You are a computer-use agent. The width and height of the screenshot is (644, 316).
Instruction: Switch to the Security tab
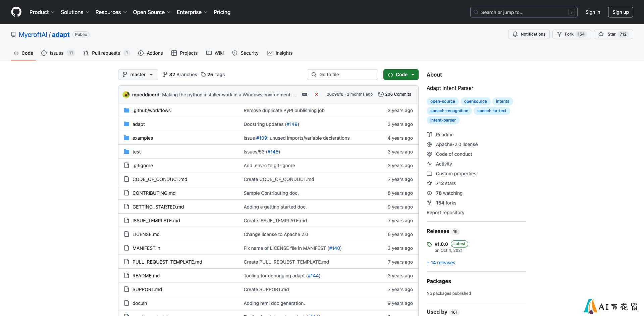point(246,53)
